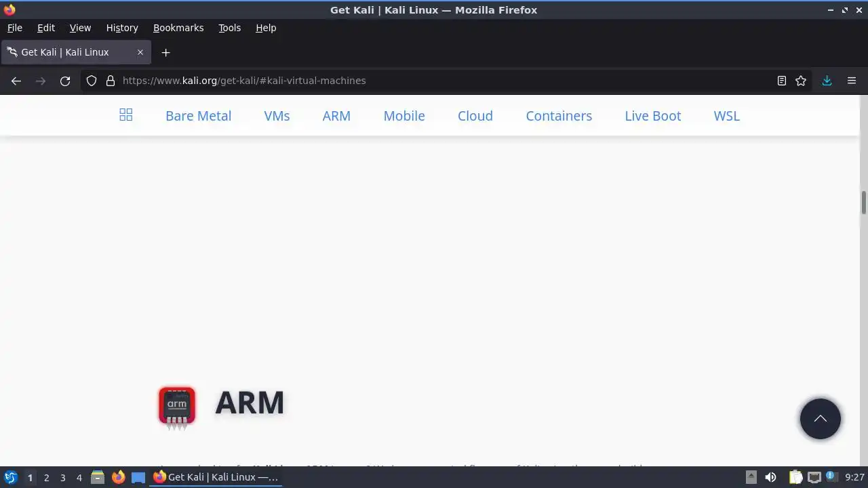Viewport: 868px width, 488px height.
Task: Switch to workspace 4
Action: [x=79, y=477]
